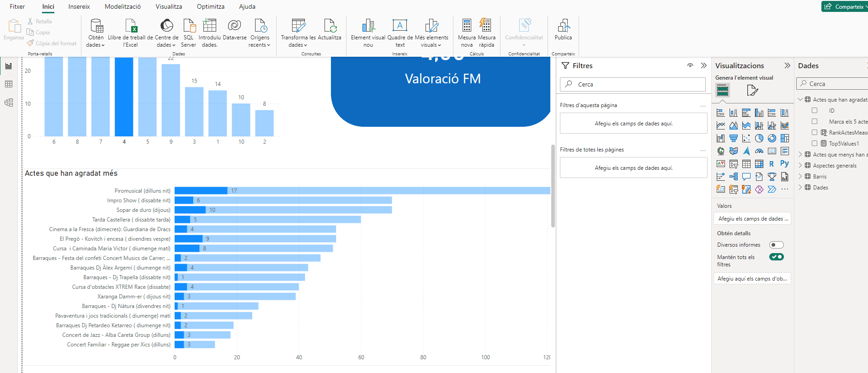
Task: Click the report canvas vertical scrollbar
Action: tap(553, 186)
